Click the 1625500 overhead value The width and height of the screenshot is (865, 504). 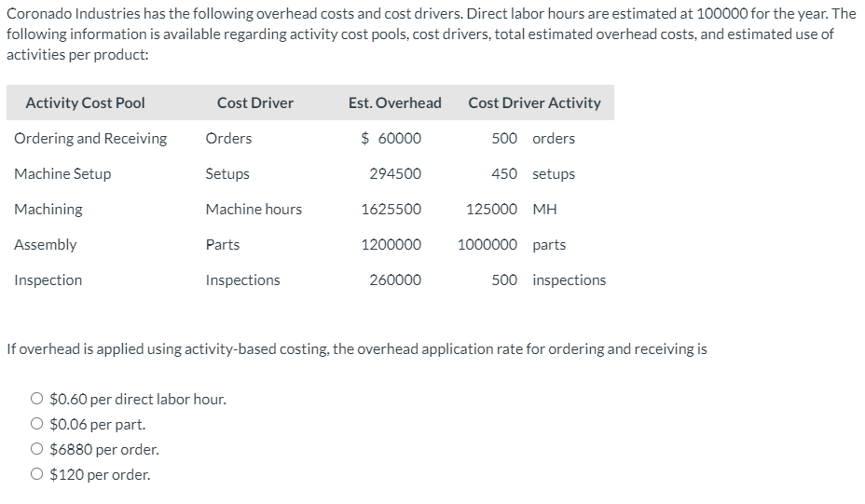[x=391, y=210]
